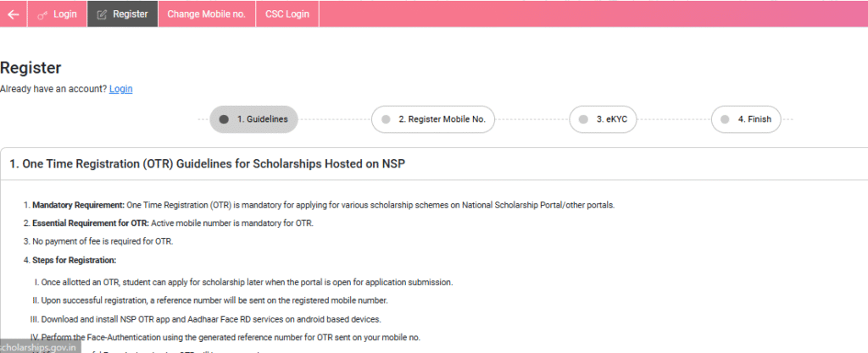The height and width of the screenshot is (353, 868).
Task: Click the back arrow icon
Action: click(13, 14)
